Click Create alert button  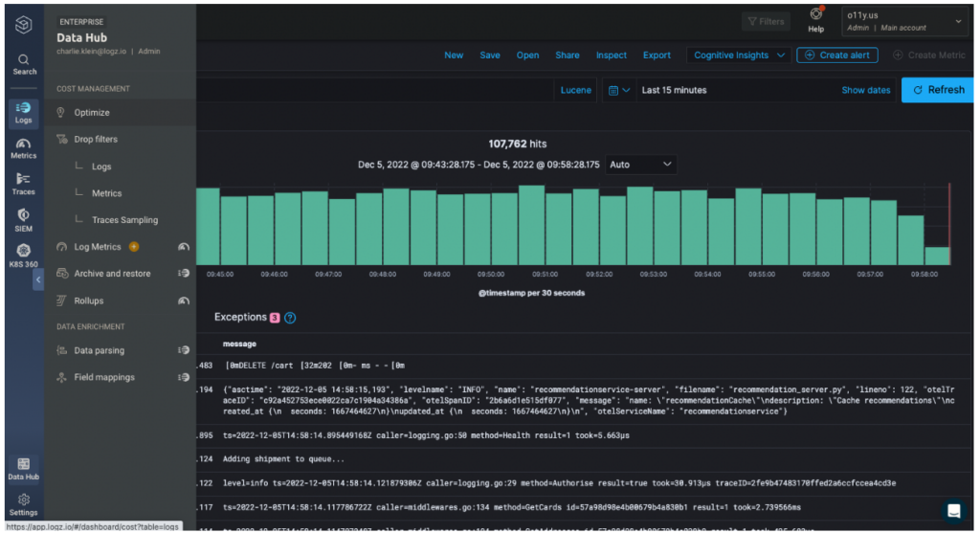[837, 55]
